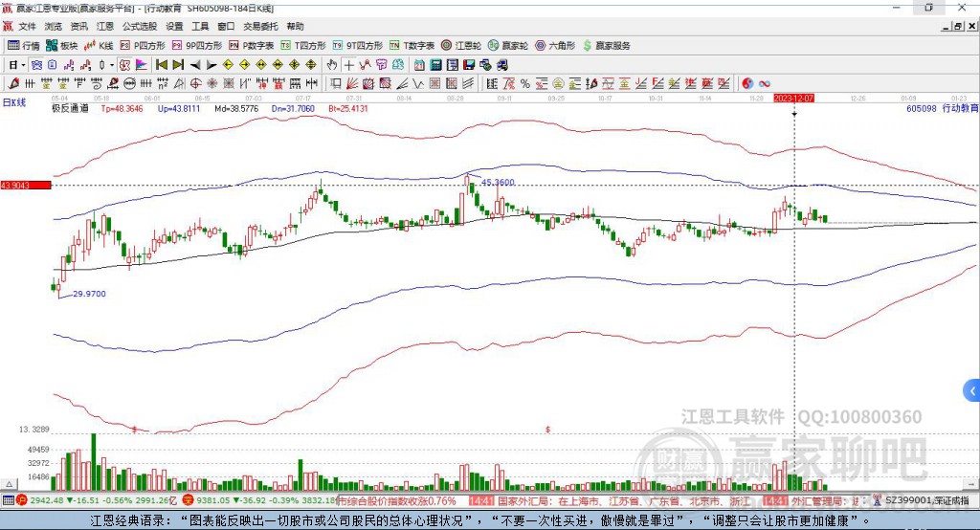
Task: Open the 设置 menu
Action: click(x=174, y=26)
